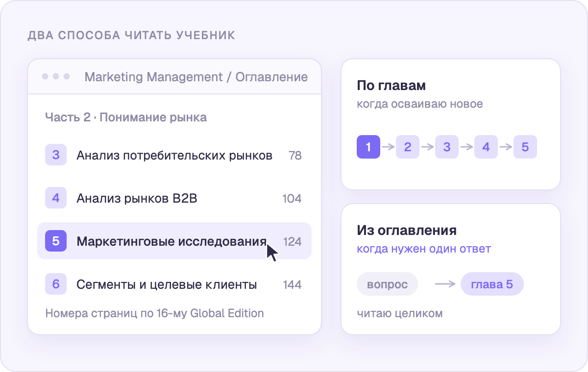The image size is (588, 372).
Task: Click the глава 5 pill
Action: [x=492, y=284]
